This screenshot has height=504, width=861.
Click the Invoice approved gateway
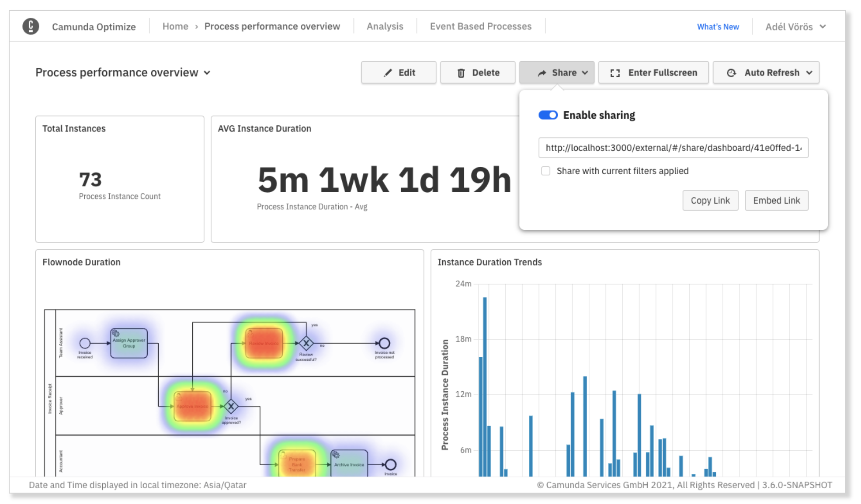coord(231,407)
